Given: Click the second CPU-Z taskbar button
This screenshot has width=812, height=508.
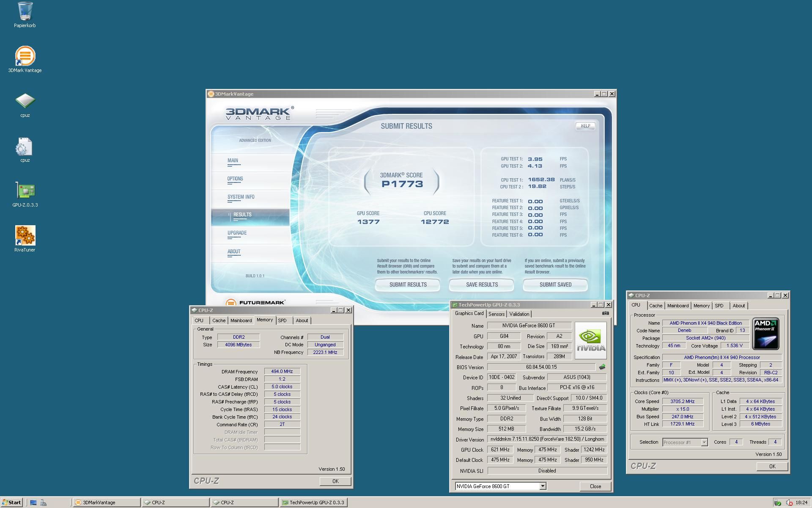Looking at the screenshot, I should tap(244, 502).
